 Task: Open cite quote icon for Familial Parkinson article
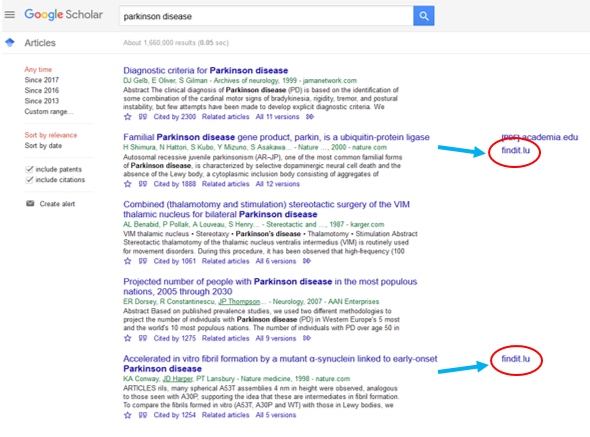[143, 184]
